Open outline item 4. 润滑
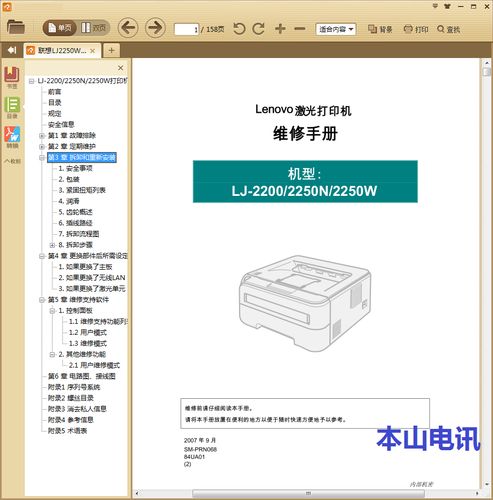This screenshot has height=500, width=493. pos(69,201)
